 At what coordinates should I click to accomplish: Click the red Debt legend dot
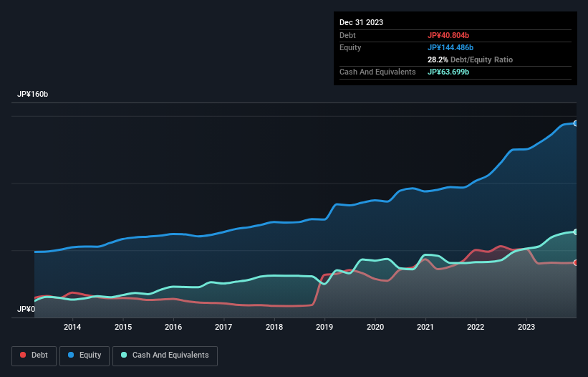point(24,355)
